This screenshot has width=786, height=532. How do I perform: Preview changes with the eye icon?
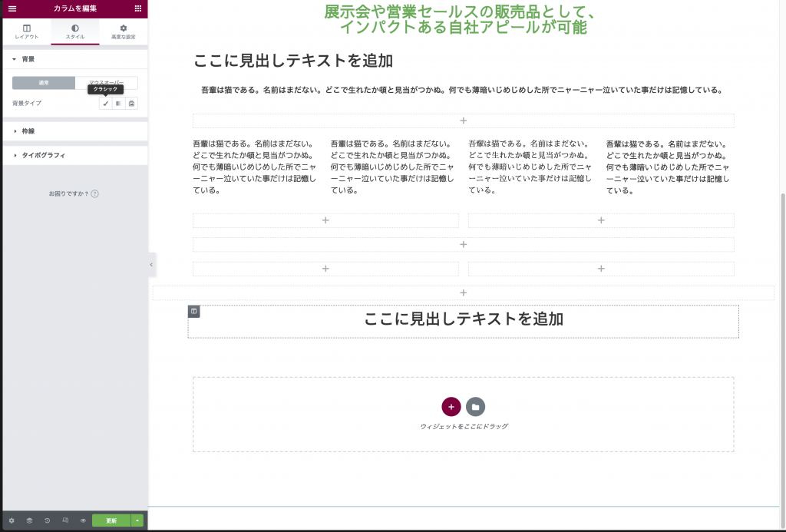(x=83, y=520)
